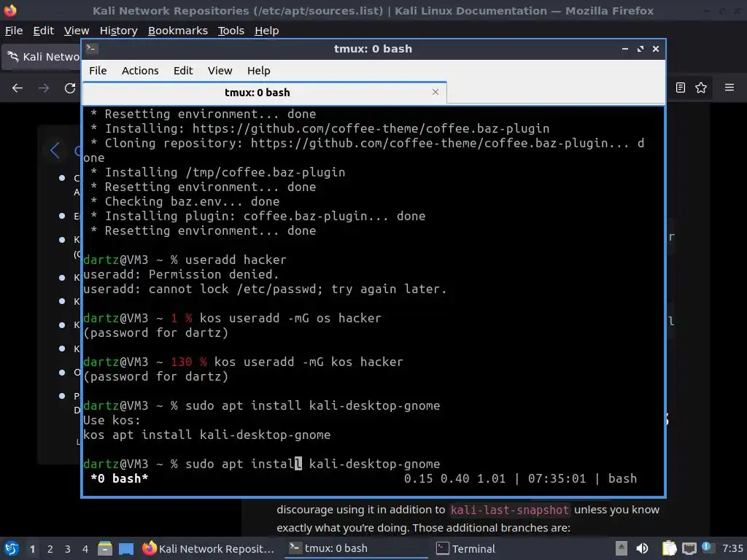The image size is (747, 560).
Task: Open Firefox File menu
Action: 14,31
